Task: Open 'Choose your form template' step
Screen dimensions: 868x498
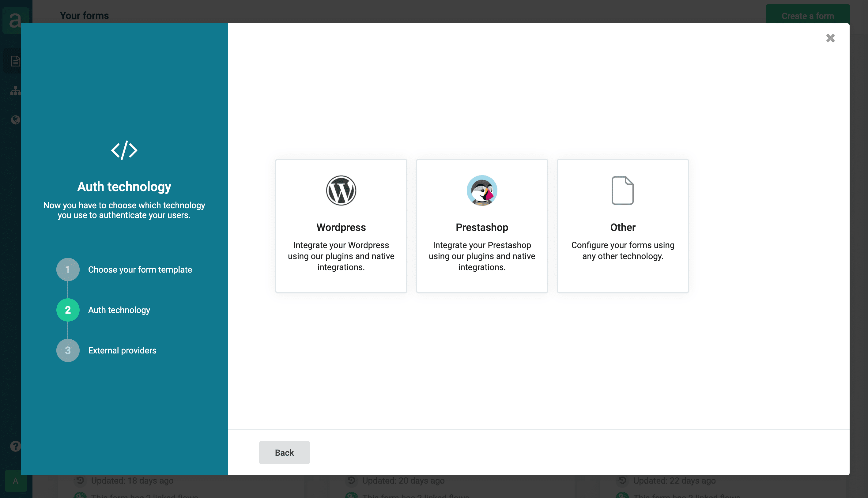Action: coord(140,270)
